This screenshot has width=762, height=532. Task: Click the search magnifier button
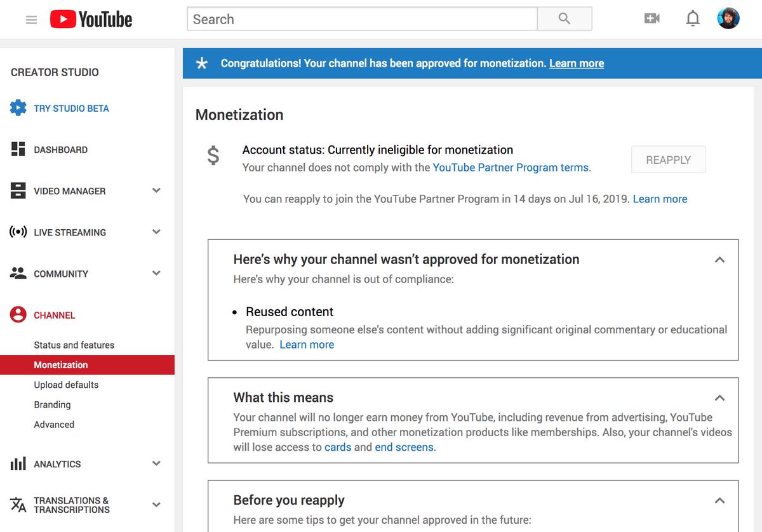pos(565,19)
